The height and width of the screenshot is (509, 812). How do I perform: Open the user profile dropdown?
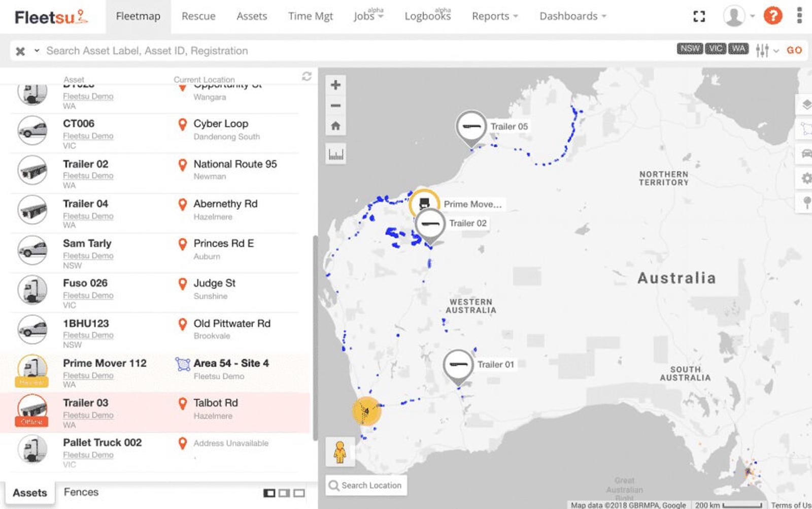pos(739,16)
